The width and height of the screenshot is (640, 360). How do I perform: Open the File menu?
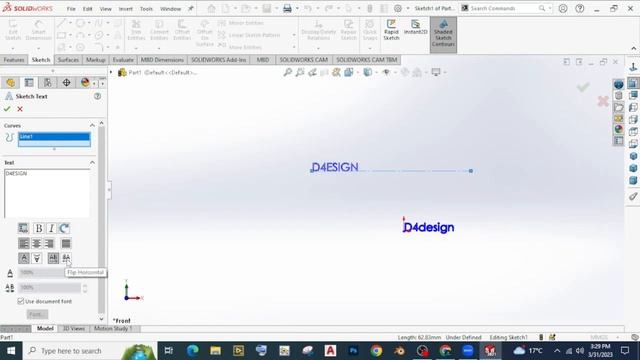71,9
